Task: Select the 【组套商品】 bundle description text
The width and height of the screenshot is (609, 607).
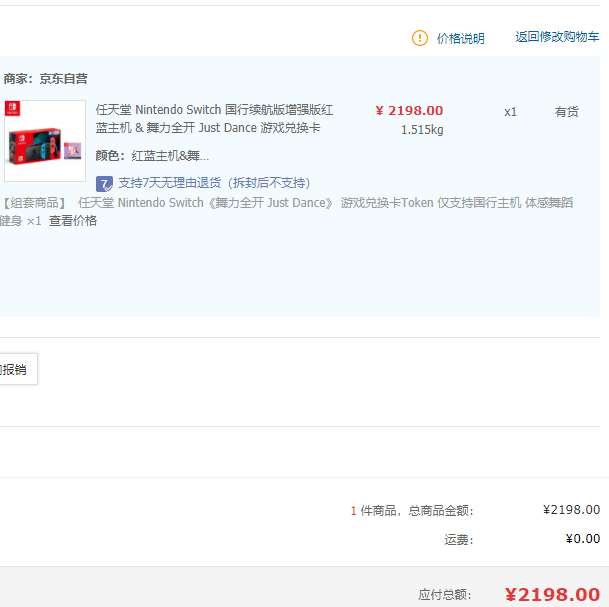Action: (x=286, y=211)
